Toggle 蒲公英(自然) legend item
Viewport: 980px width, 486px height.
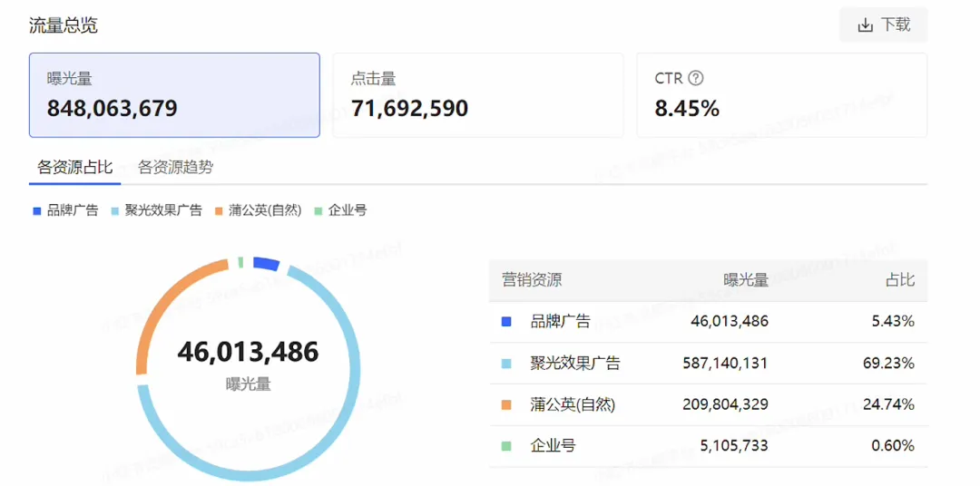[258, 210]
